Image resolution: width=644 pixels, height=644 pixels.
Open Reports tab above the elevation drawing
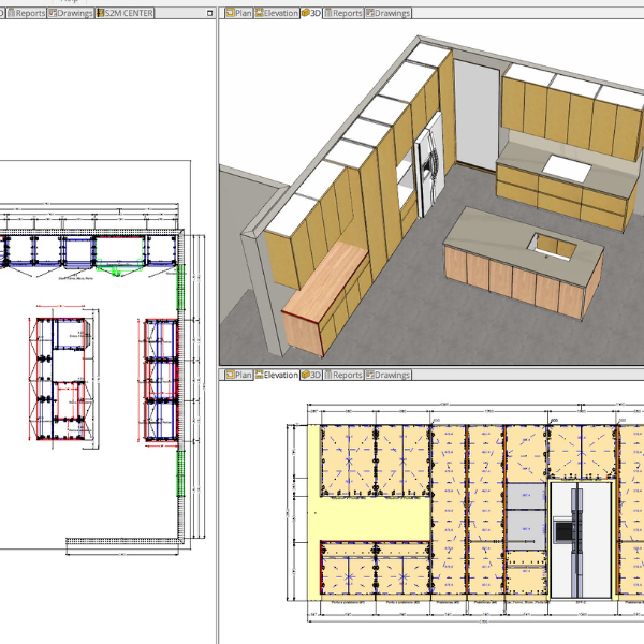tap(343, 375)
